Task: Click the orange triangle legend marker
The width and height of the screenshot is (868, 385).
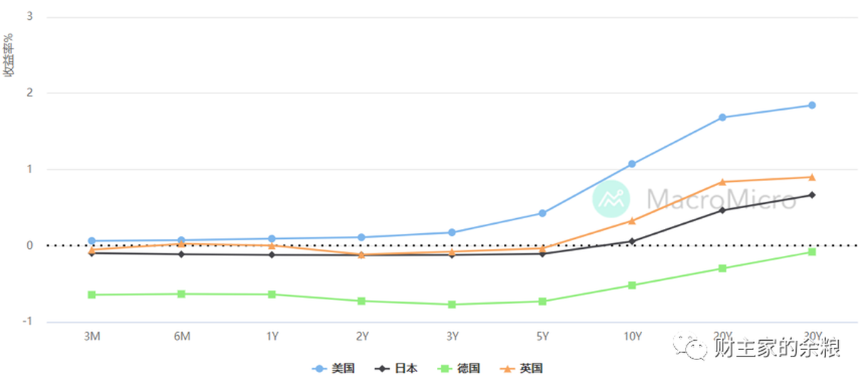Action: point(507,369)
